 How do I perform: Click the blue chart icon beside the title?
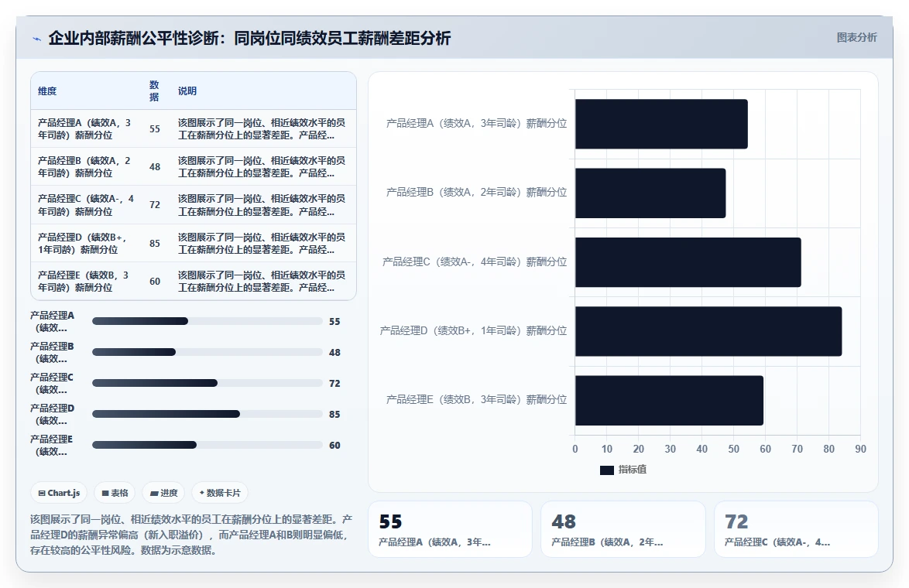point(36,39)
